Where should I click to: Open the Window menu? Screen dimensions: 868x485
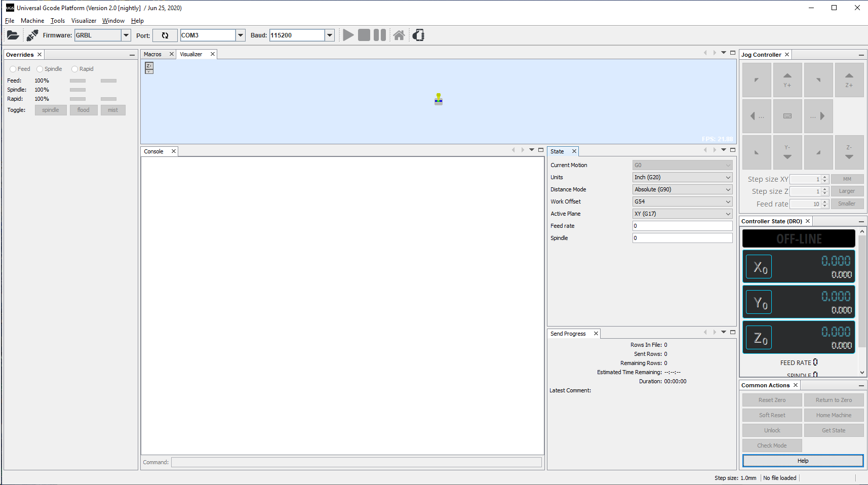(x=113, y=21)
